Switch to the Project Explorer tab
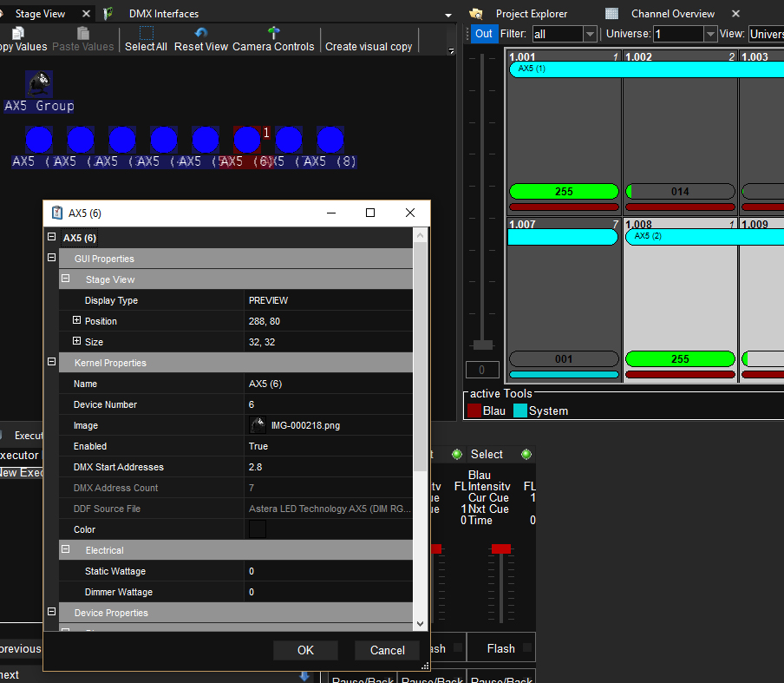The height and width of the screenshot is (683, 784). click(531, 14)
